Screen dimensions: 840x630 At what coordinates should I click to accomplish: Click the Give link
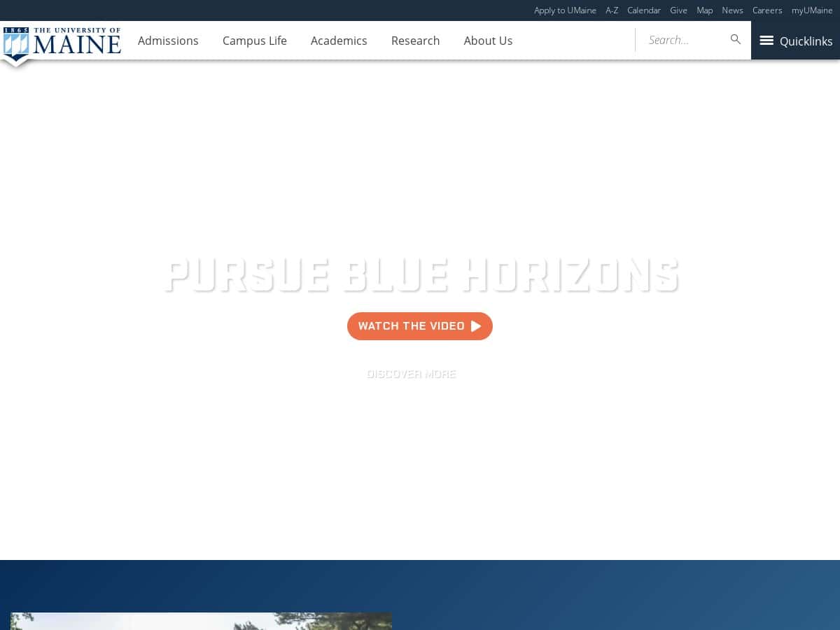[678, 10]
